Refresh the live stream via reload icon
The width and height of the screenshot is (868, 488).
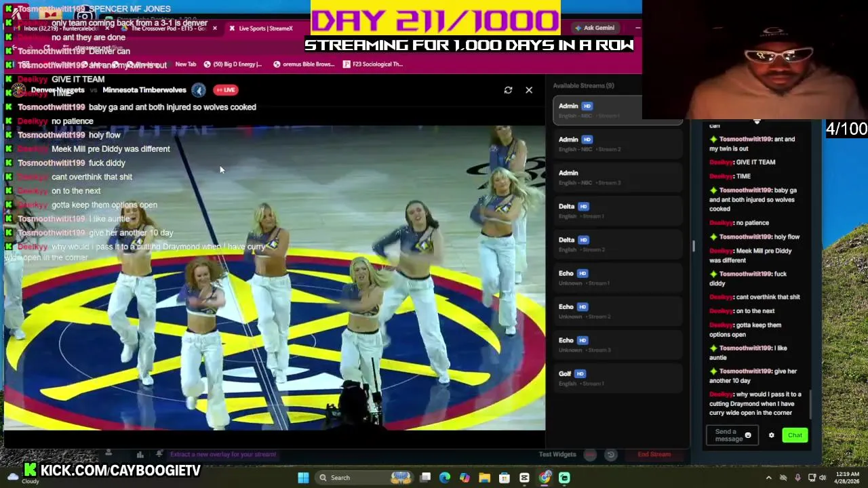tap(508, 89)
